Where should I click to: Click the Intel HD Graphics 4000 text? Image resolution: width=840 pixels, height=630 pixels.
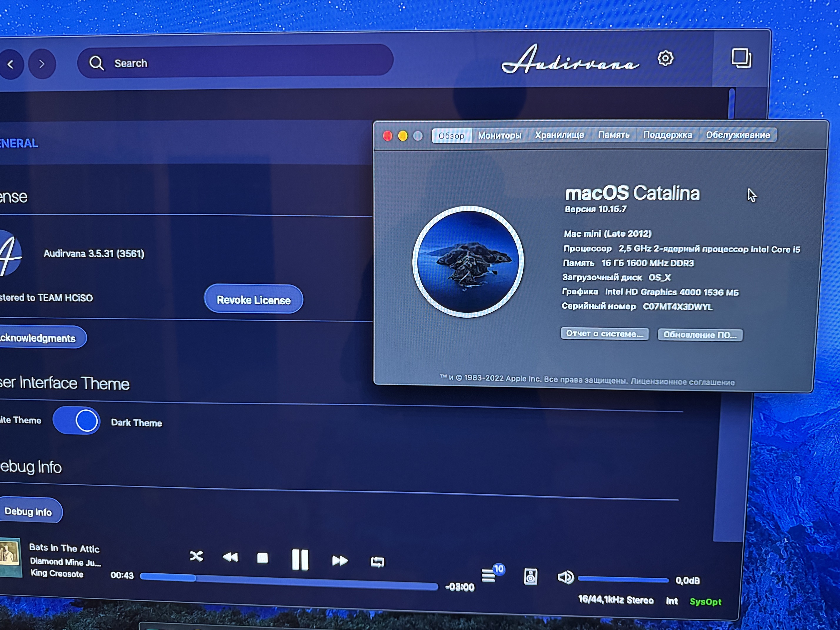(672, 292)
